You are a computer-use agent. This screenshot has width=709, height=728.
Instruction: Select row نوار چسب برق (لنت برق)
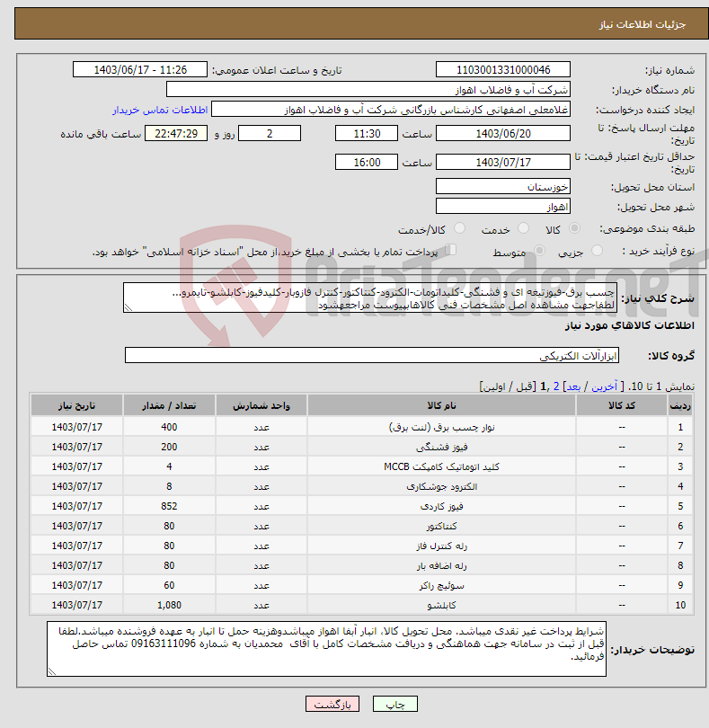[x=362, y=427]
